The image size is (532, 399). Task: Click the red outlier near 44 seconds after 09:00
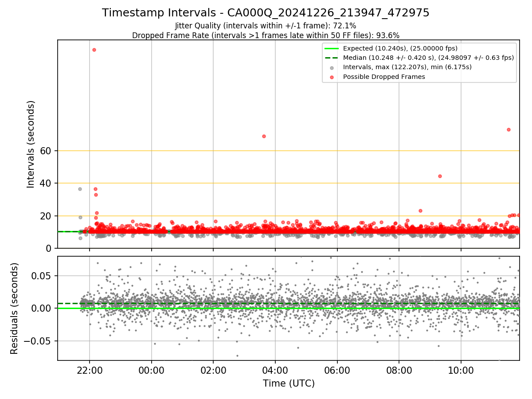pyautogui.click(x=440, y=176)
